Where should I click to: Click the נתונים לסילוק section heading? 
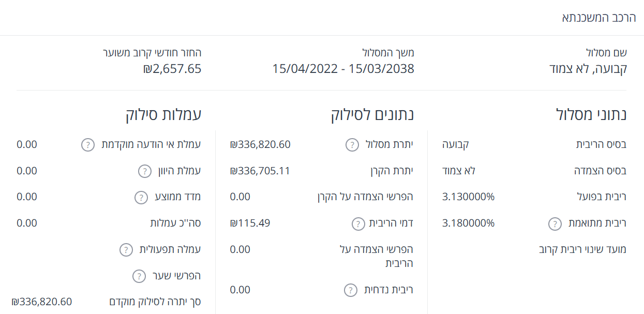pyautogui.click(x=372, y=114)
